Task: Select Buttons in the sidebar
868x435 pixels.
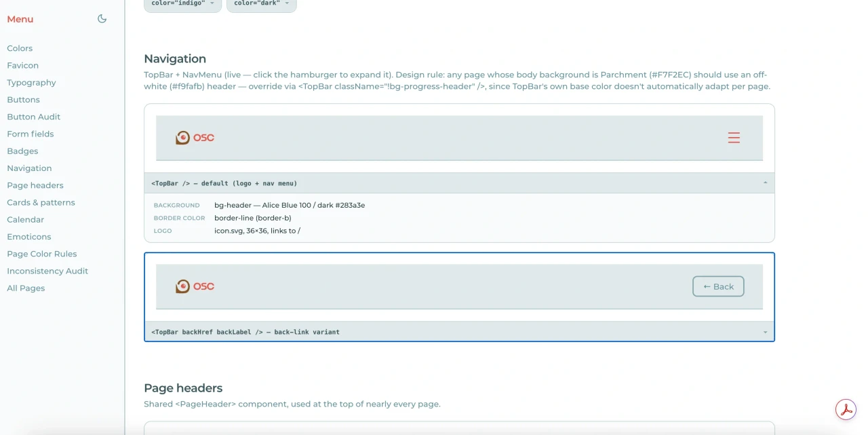Action: 24,100
